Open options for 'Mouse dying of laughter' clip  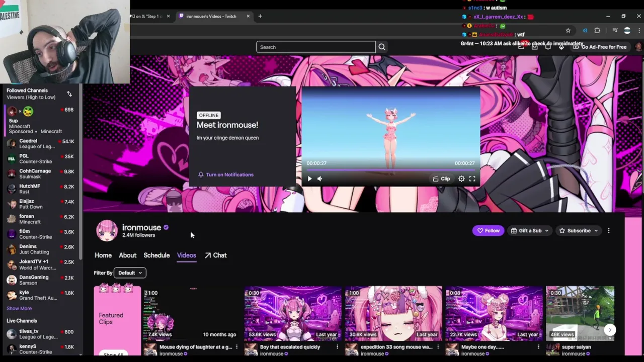point(236,347)
